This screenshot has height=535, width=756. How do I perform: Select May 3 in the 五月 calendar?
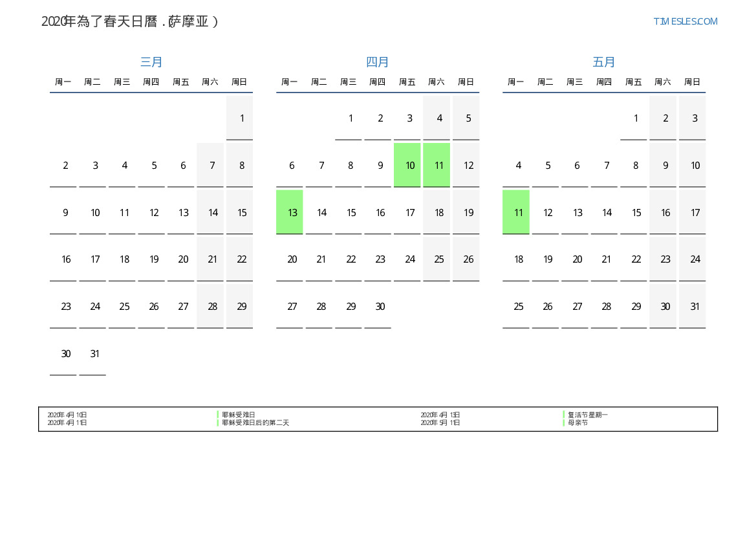coord(693,118)
